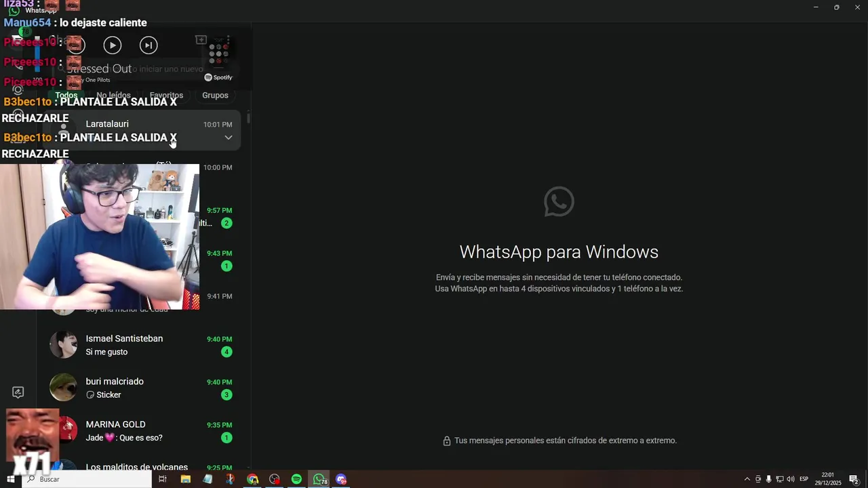Open WhatsApp three-dot options menu
Viewport: 868px width, 488px height.
(x=228, y=40)
